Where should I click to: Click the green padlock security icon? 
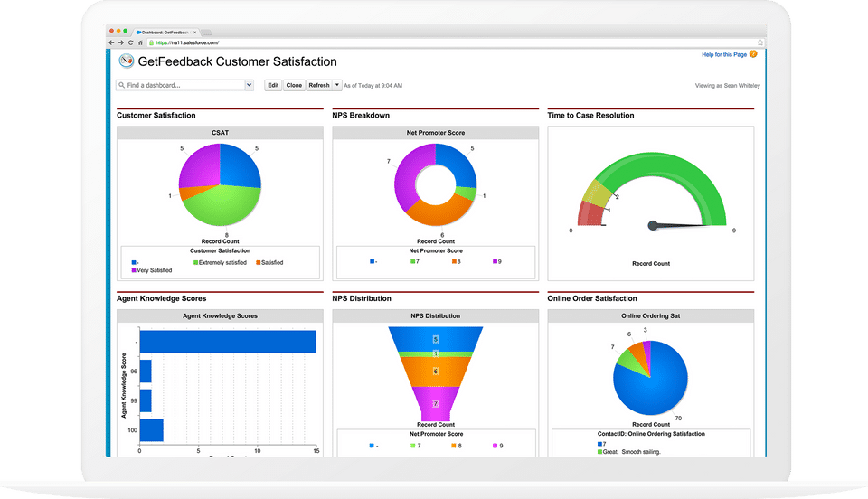[151, 42]
